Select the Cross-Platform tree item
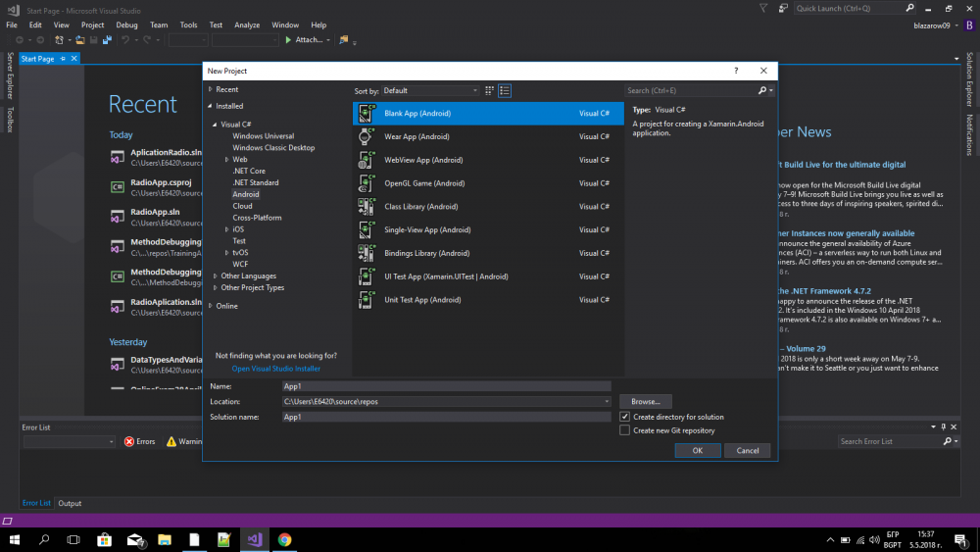The image size is (980, 552). click(x=257, y=218)
